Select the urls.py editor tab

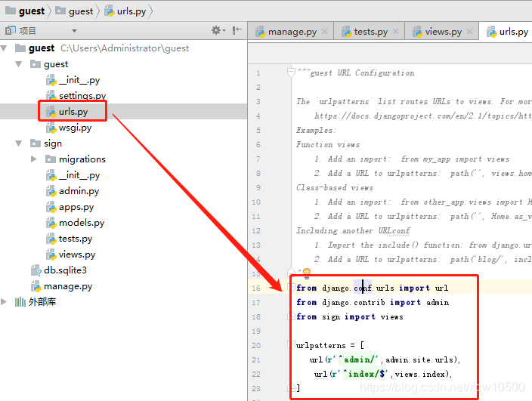coord(508,32)
